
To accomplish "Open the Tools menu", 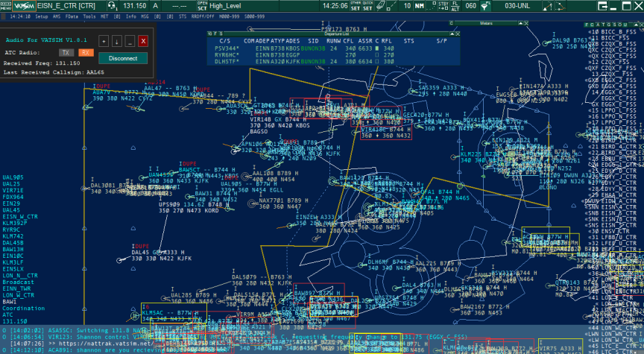I will click(89, 16).
